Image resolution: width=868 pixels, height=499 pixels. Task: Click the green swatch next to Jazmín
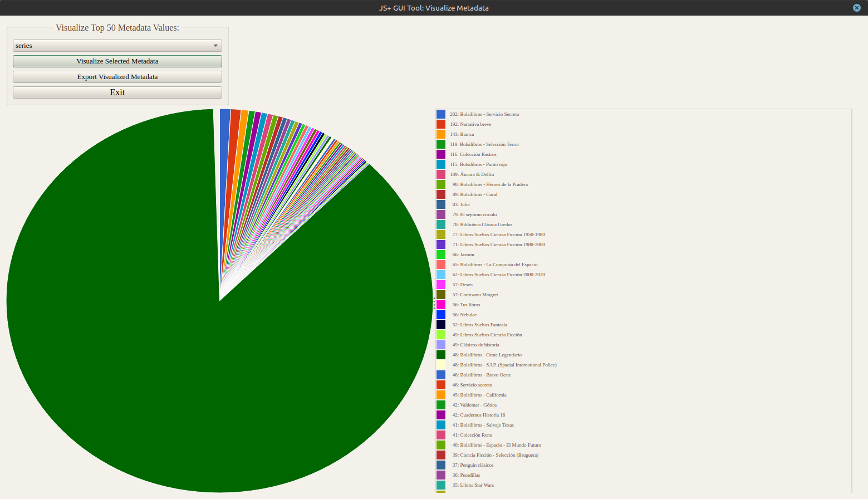[441, 255]
